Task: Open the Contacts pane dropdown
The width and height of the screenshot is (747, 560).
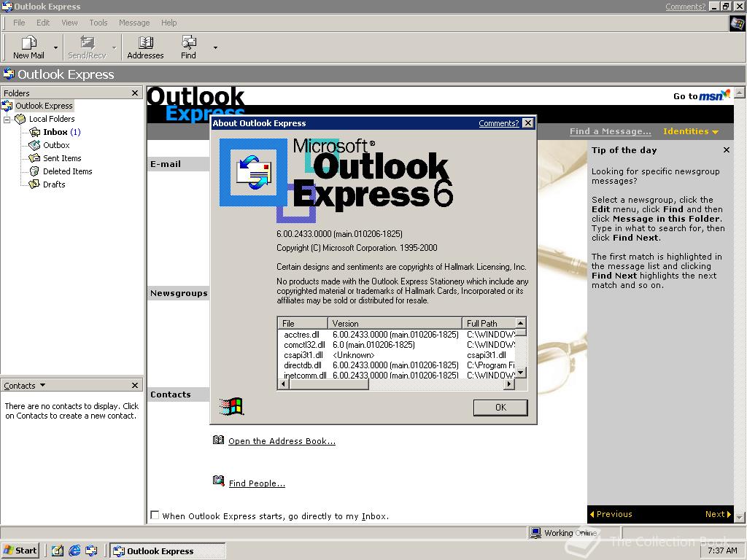Action: pyautogui.click(x=42, y=385)
